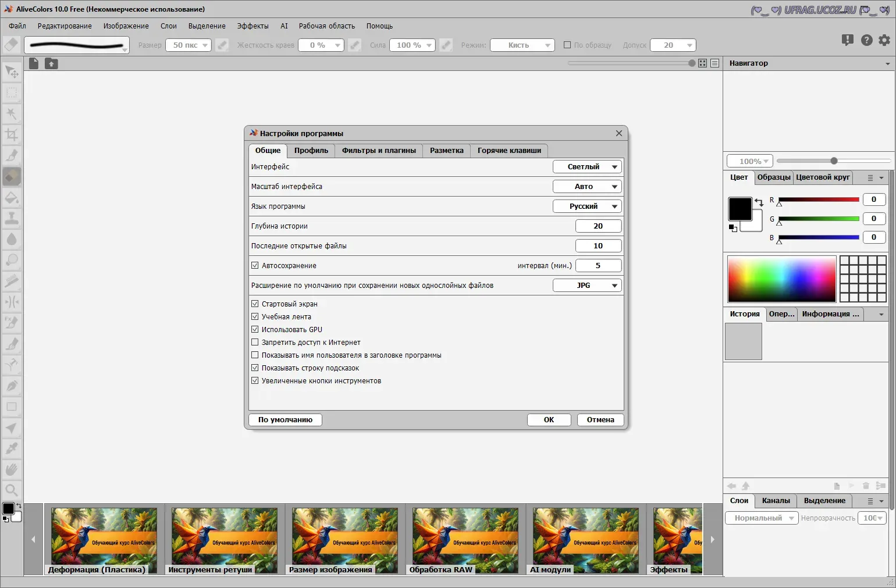The width and height of the screenshot is (896, 588).
Task: Open preferences via the gear icon
Action: [x=884, y=40]
